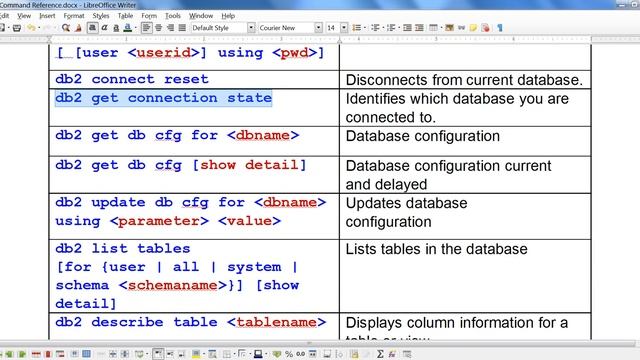This screenshot has height=360, width=640.
Task: Toggle Center alignment button
Action: pos(158,28)
